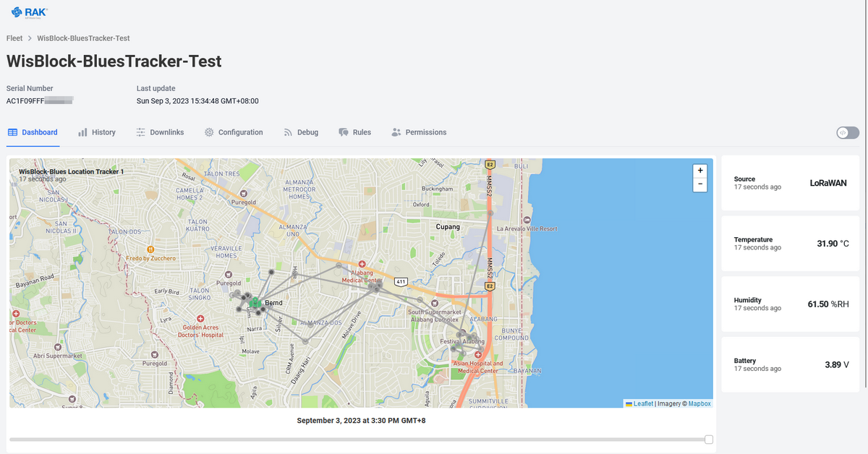View the Permissions tab
Viewport: 868px width, 454px height.
419,132
